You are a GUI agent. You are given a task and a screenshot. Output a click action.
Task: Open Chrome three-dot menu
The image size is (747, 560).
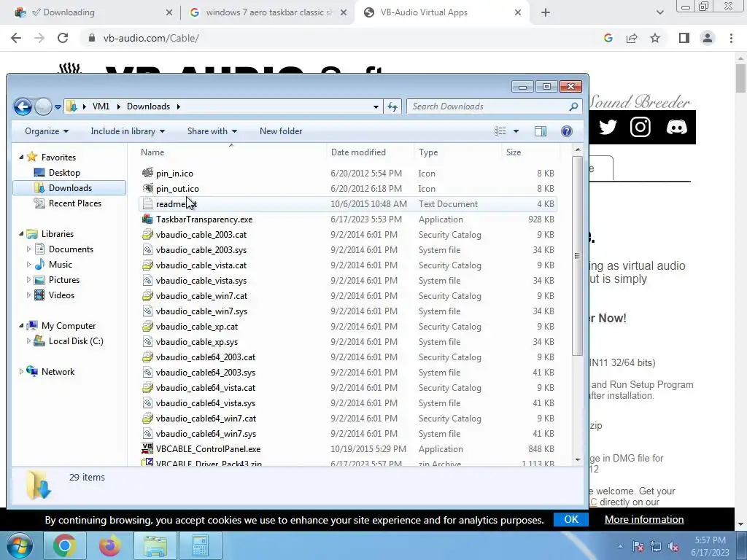tap(731, 38)
